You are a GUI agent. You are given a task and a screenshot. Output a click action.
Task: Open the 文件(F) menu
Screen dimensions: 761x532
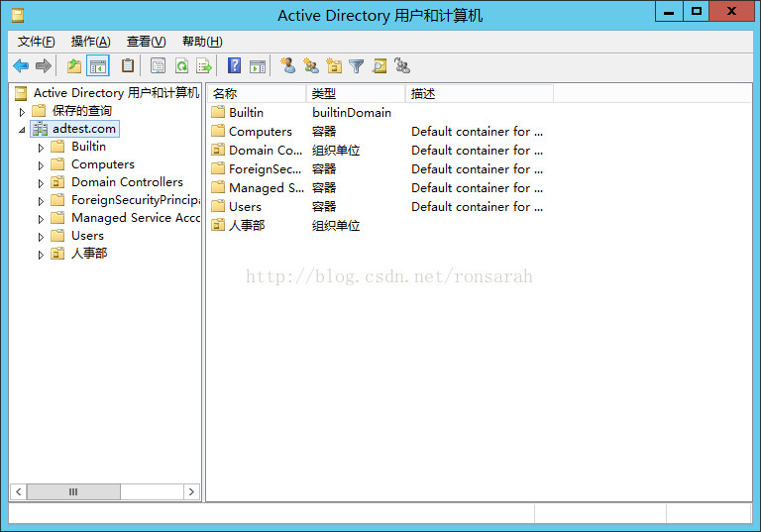click(37, 42)
